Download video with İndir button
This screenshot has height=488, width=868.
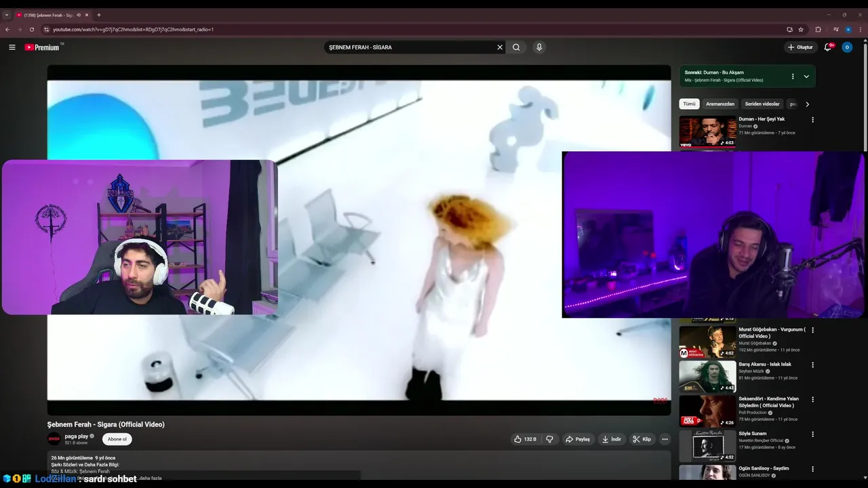(612, 439)
